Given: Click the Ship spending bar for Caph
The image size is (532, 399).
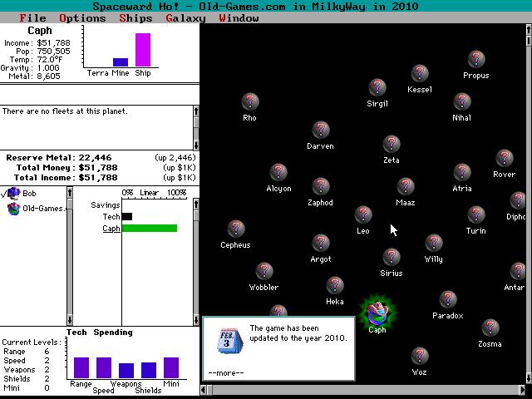Looking at the screenshot, I should click(143, 50).
